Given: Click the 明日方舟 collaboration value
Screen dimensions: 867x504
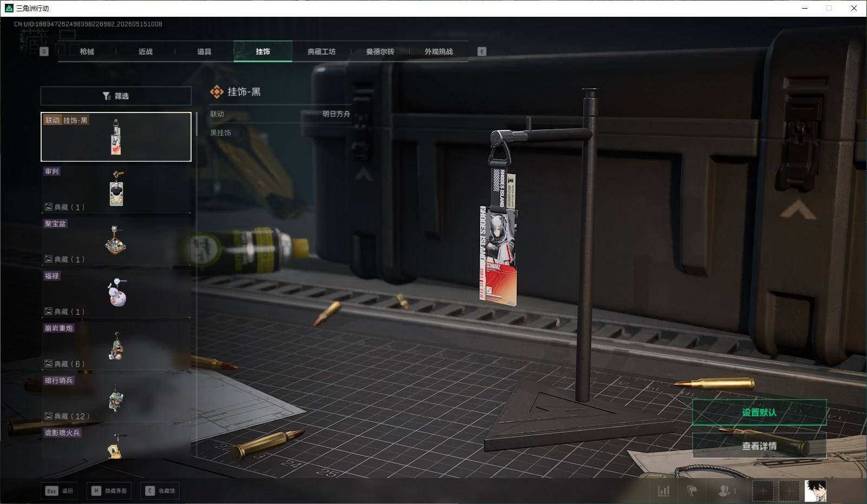Looking at the screenshot, I should pyautogui.click(x=336, y=114).
